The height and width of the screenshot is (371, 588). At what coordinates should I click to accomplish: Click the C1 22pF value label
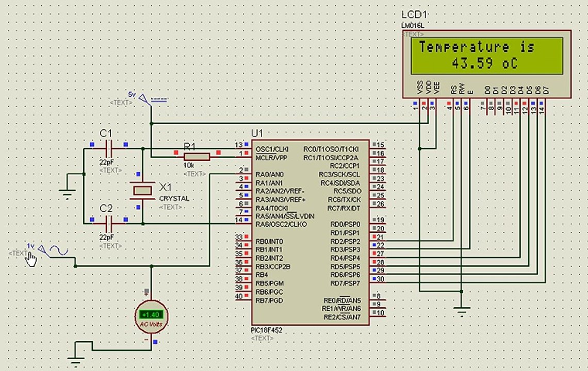point(106,162)
